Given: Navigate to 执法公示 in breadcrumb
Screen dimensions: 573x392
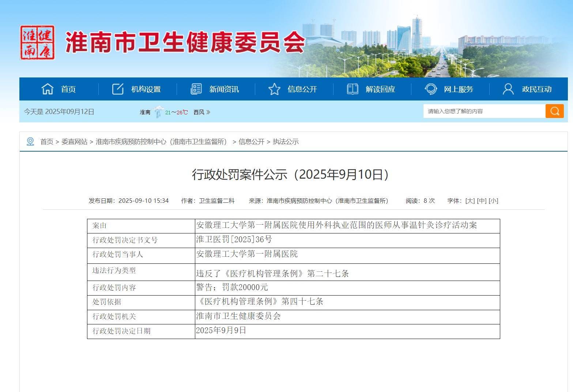Looking at the screenshot, I should 286,142.
